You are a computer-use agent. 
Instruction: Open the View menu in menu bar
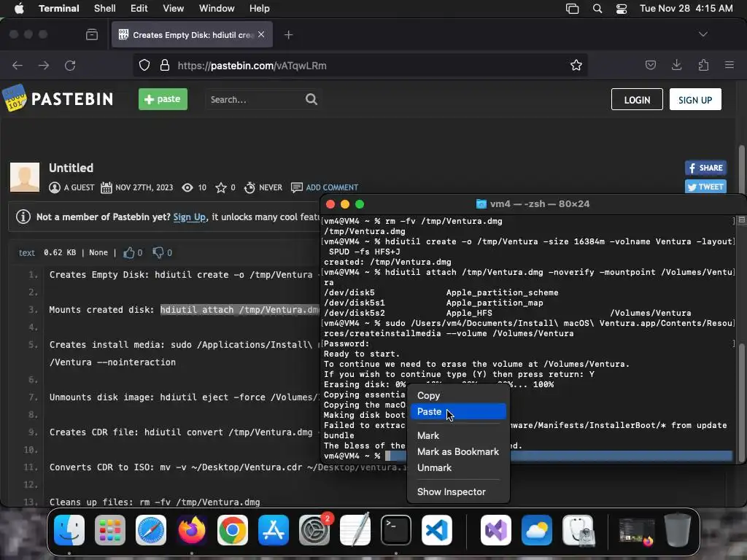coord(174,9)
